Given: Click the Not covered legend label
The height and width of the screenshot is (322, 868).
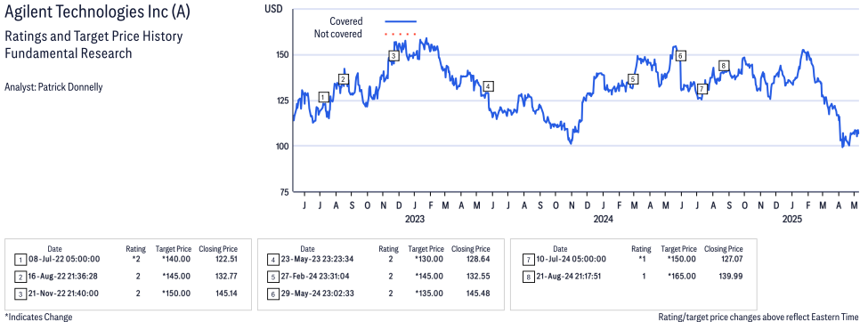Looking at the screenshot, I should (338, 35).
